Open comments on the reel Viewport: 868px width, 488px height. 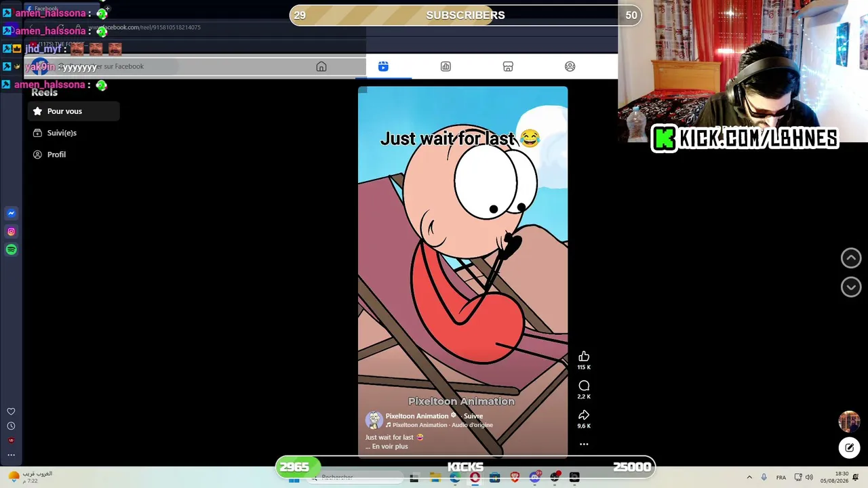click(584, 386)
